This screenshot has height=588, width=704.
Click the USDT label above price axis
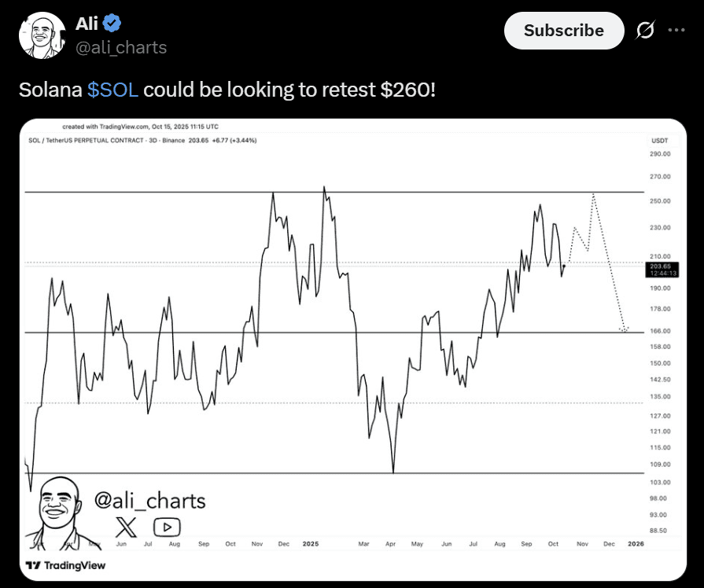pyautogui.click(x=659, y=141)
